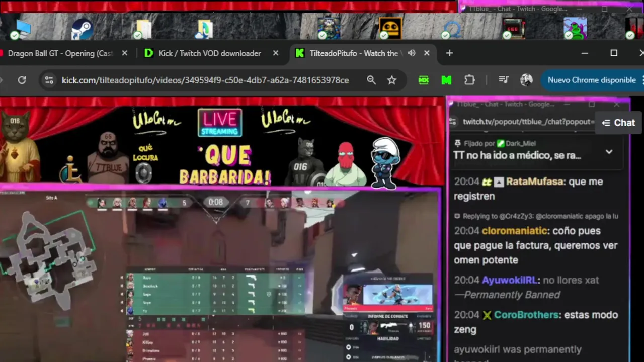Close the Dragon Ball GT tab
This screenshot has width=644, height=362.
pyautogui.click(x=125, y=53)
